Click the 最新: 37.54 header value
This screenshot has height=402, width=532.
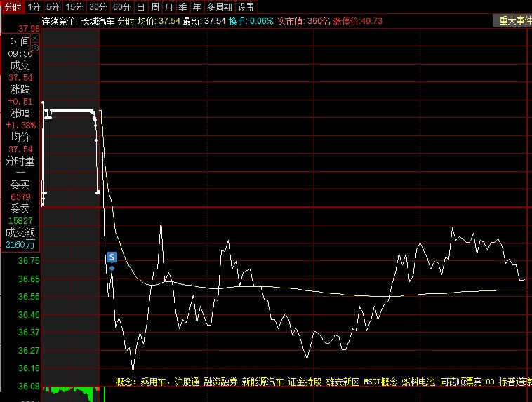point(204,21)
